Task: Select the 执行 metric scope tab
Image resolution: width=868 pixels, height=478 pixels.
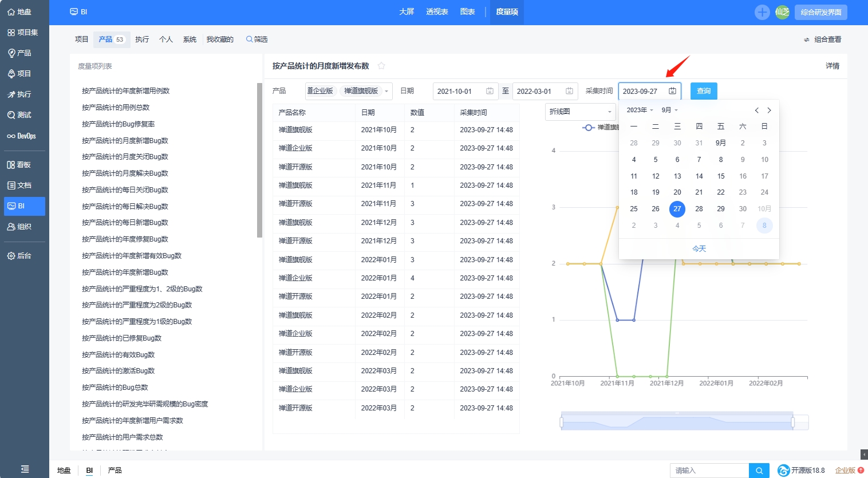Action: point(142,39)
